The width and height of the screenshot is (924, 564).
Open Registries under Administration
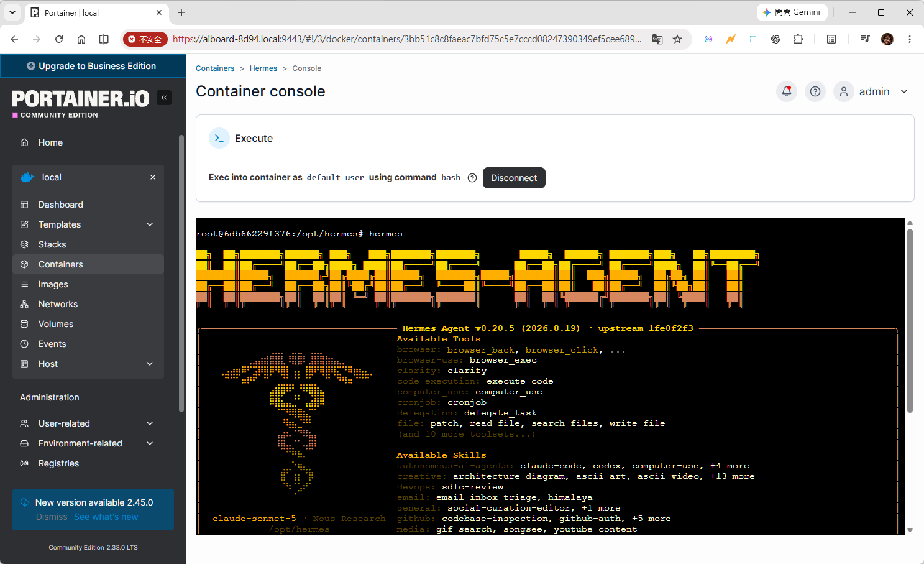88,463
